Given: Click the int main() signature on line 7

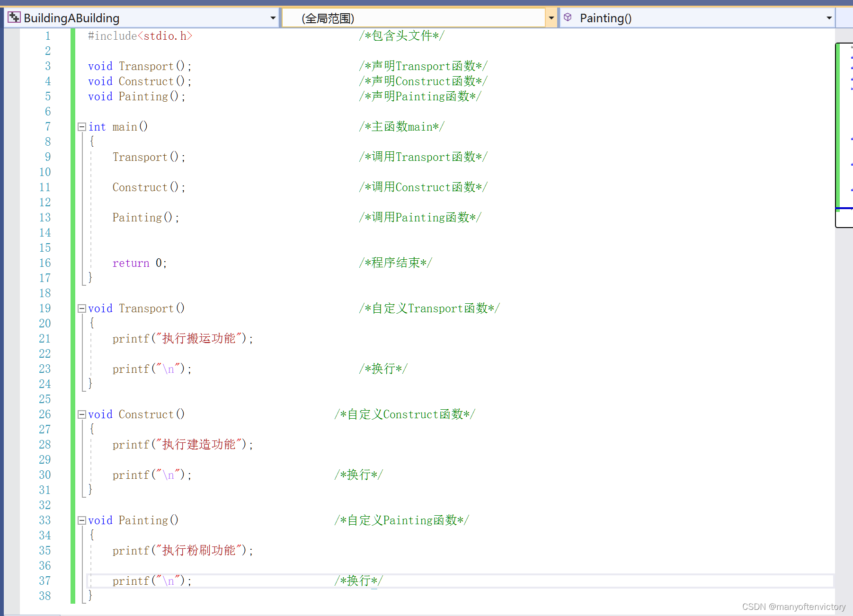Looking at the screenshot, I should tap(118, 127).
